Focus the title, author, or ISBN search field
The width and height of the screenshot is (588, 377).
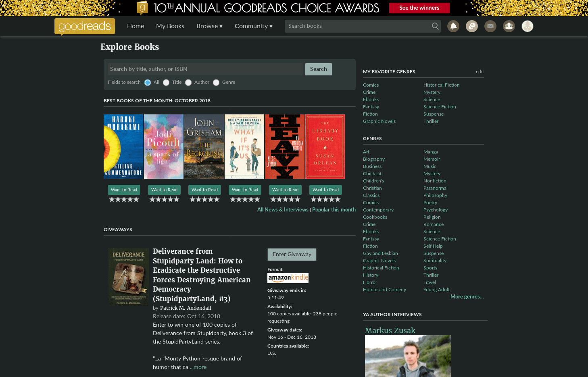pos(205,69)
